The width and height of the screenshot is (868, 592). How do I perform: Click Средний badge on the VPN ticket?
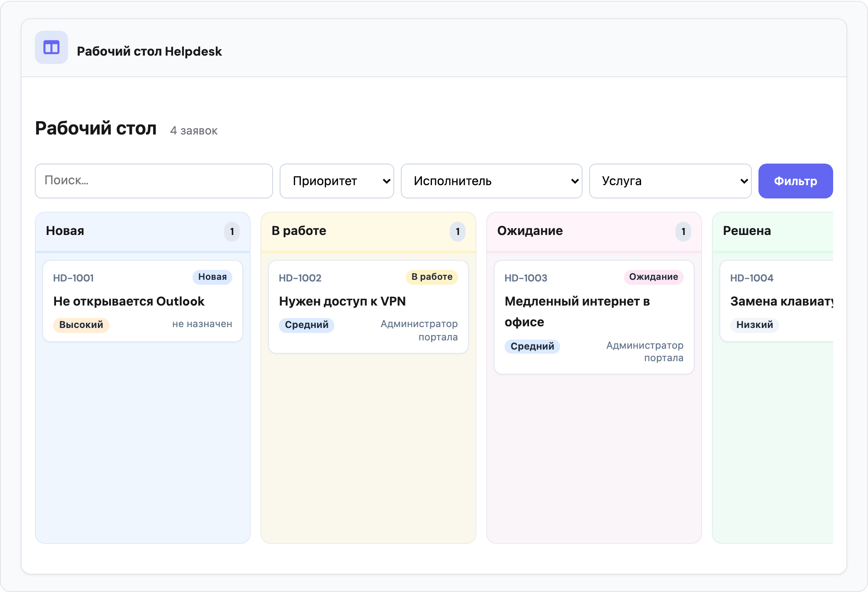307,325
